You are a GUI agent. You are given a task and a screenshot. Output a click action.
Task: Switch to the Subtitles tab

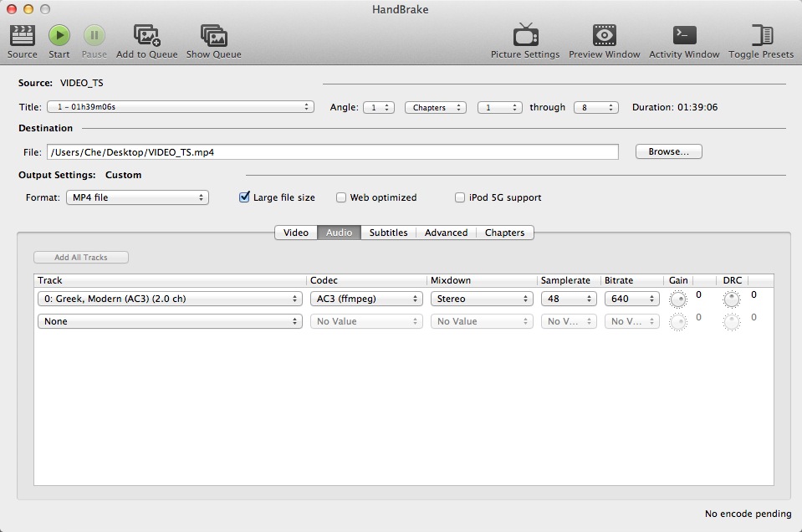[x=388, y=233]
